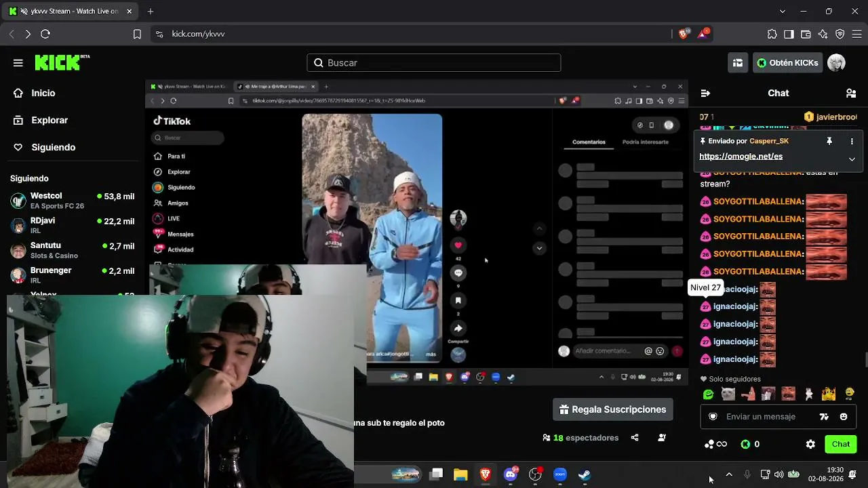Open the Brave Wallet icon
Image resolution: width=868 pixels, height=488 pixels.
tap(806, 34)
